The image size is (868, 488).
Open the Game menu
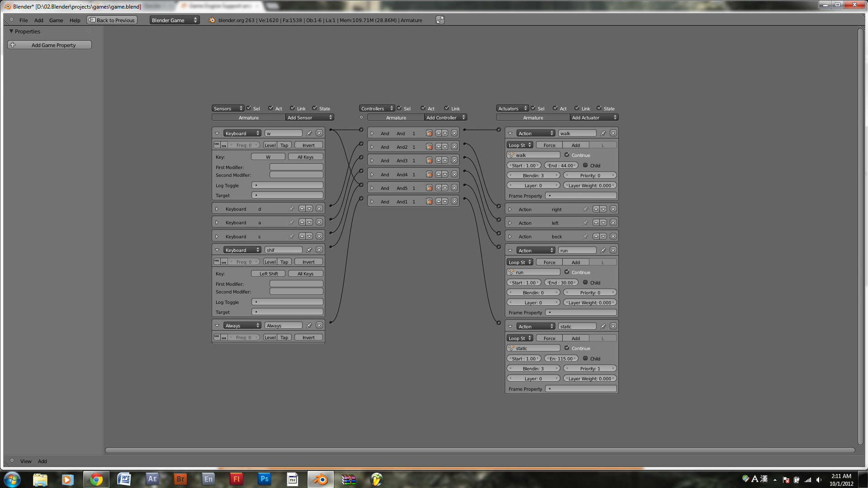coord(56,20)
